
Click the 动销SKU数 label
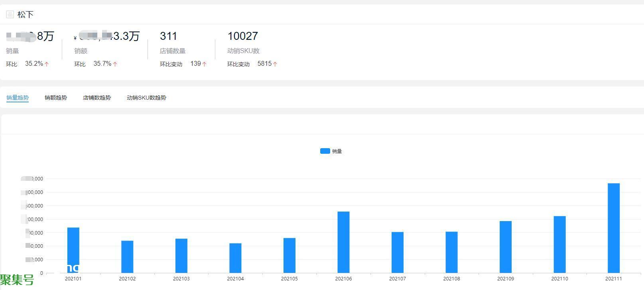(x=243, y=51)
